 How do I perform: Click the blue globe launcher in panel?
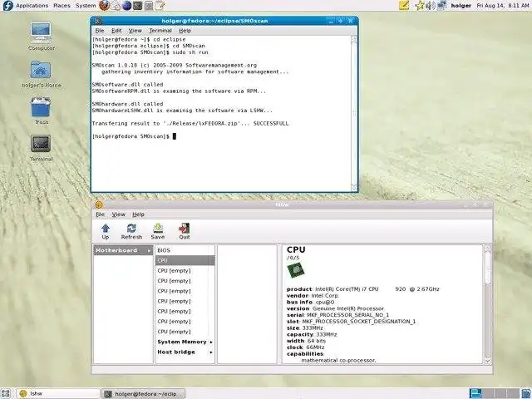pos(126,6)
